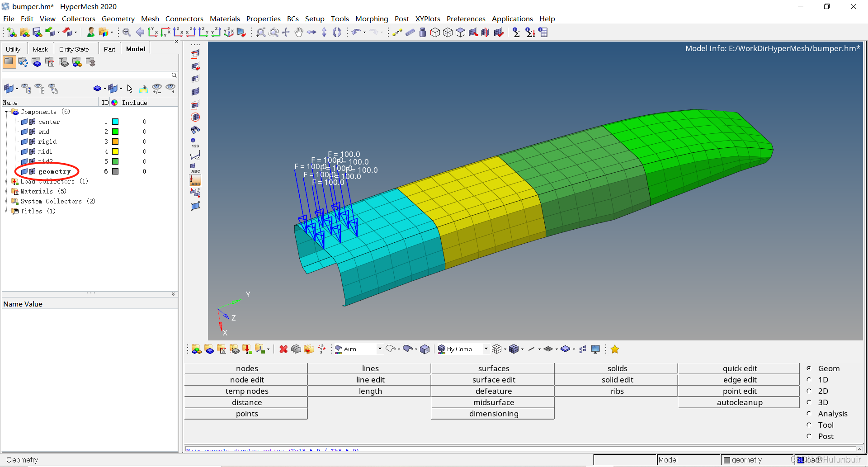The image size is (868, 467).
Task: Click the monitor display icon in bottom toolbar
Action: [595, 349]
